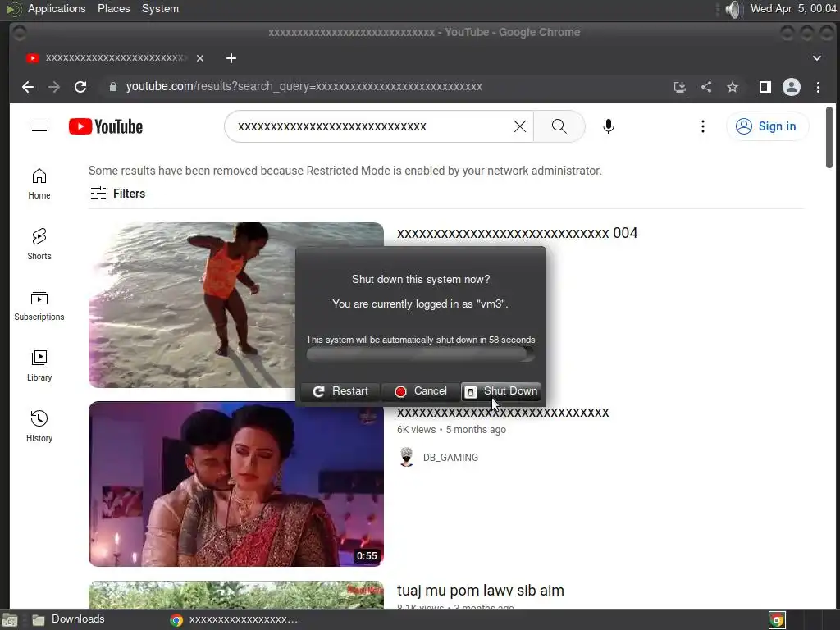
Task: Open the Places menu
Action: coord(113,8)
